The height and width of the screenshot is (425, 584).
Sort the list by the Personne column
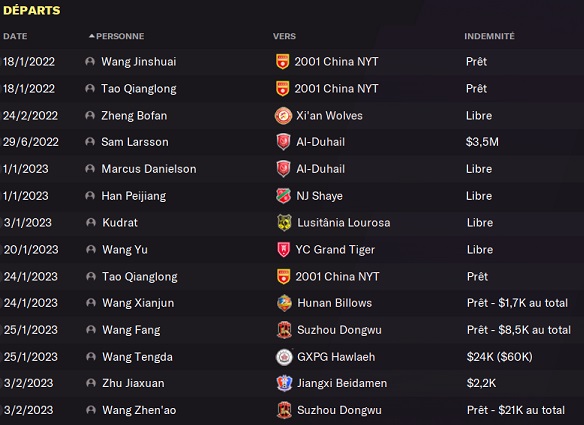120,36
